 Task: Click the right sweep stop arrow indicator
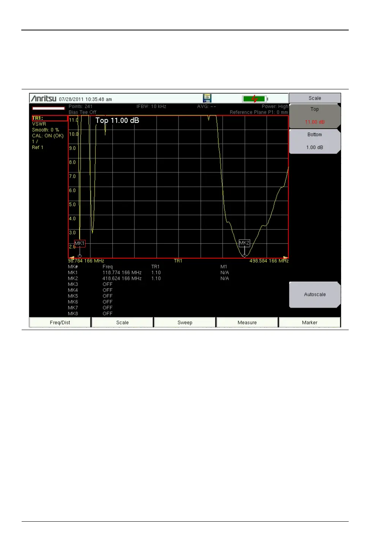coord(286,257)
